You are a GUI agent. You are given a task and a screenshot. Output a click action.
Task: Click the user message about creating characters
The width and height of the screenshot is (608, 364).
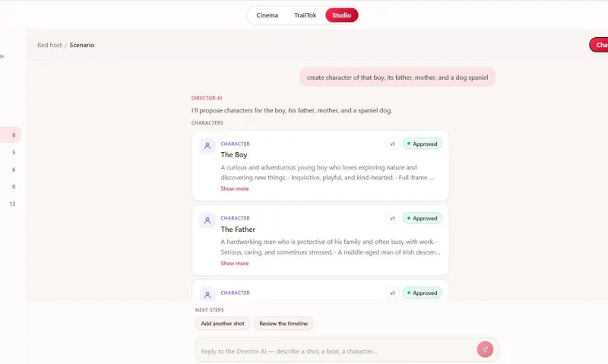(x=397, y=78)
